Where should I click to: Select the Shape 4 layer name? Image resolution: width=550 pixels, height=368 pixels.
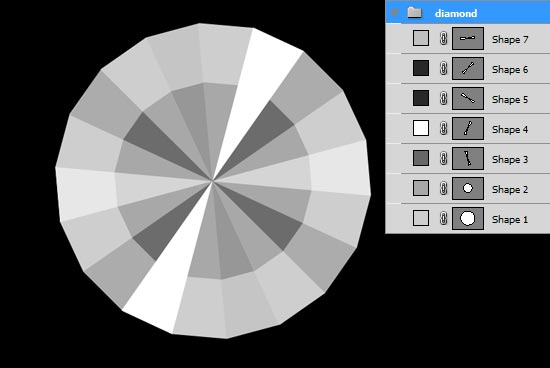[510, 130]
